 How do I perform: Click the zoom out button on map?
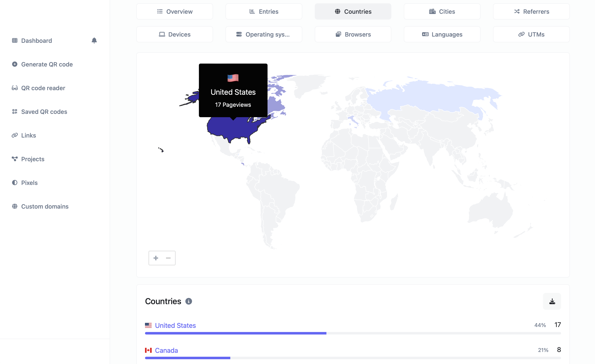coord(168,258)
